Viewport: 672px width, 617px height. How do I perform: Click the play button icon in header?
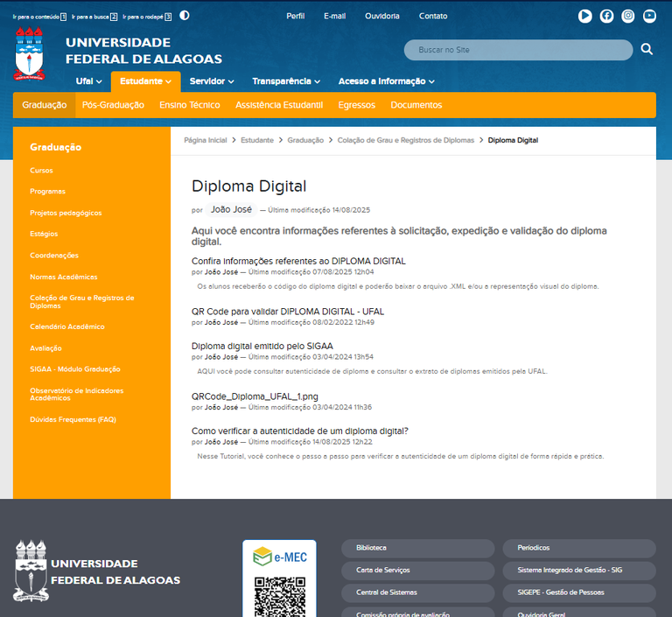585,16
